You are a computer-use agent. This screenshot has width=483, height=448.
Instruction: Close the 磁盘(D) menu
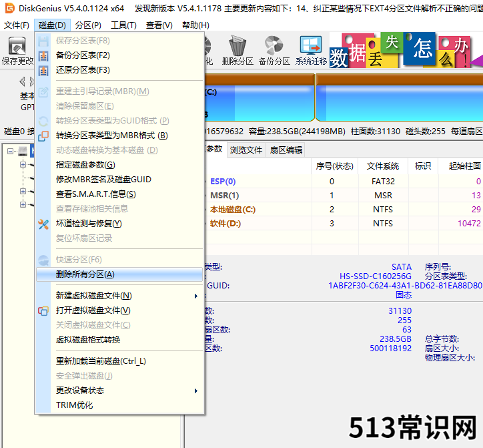pos(52,25)
